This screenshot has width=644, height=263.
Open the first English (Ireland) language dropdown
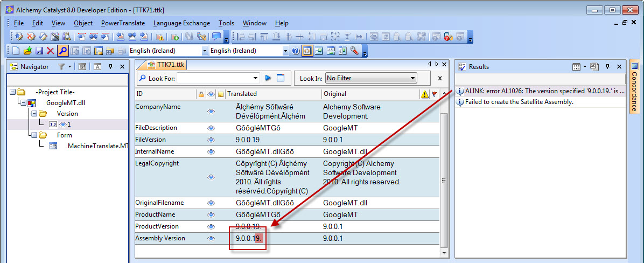(205, 51)
